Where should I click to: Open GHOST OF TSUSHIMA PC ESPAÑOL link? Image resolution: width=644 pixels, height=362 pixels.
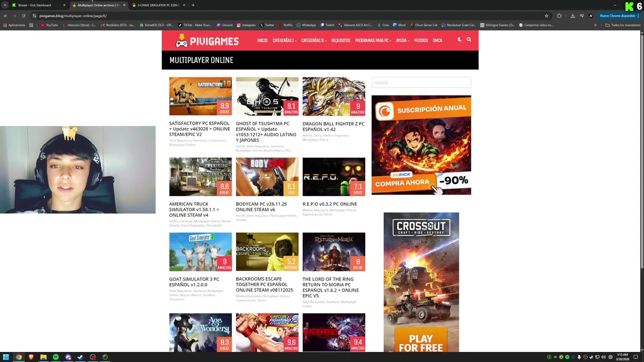point(266,132)
